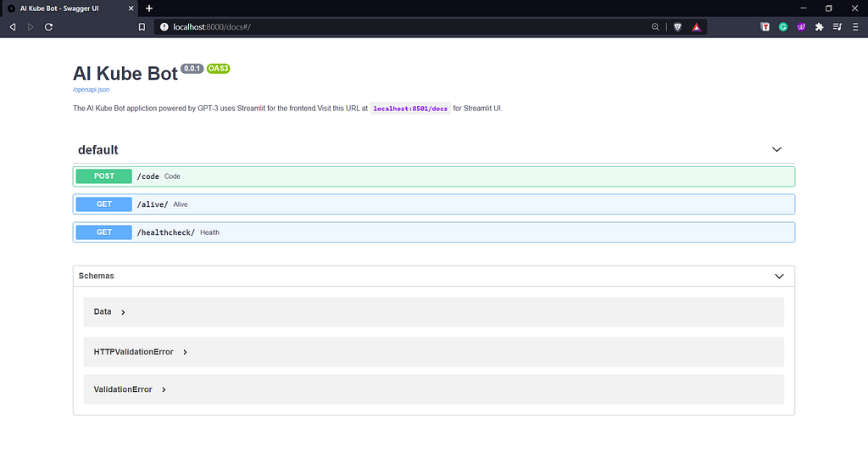This screenshot has height=464, width=868.
Task: Click the browser forward arrow
Action: pos(31,26)
